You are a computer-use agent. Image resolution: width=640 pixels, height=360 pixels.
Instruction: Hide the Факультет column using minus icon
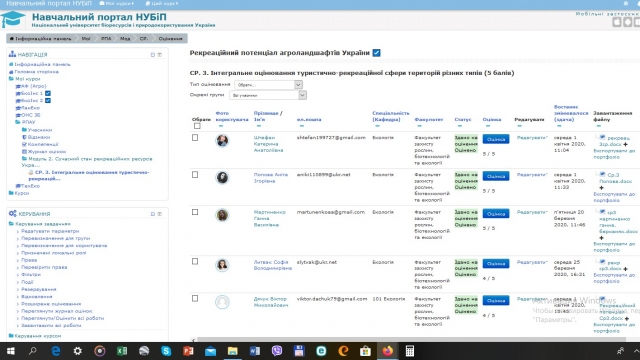419,126
